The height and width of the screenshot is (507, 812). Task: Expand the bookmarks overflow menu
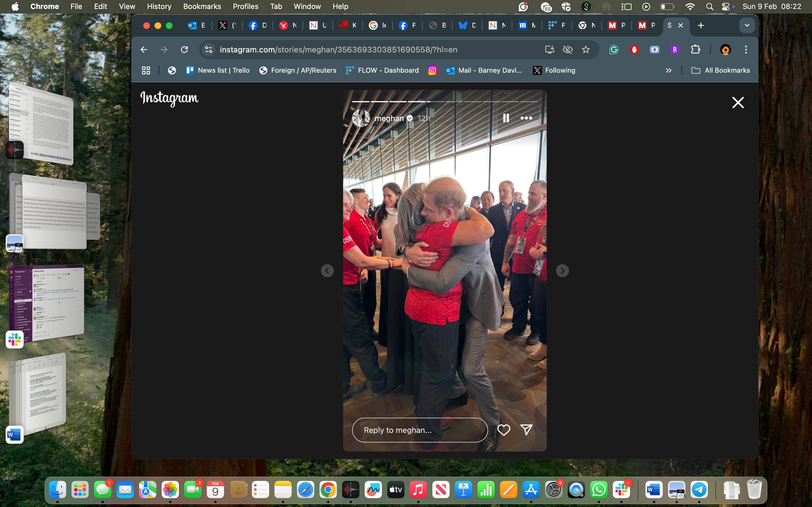669,70
